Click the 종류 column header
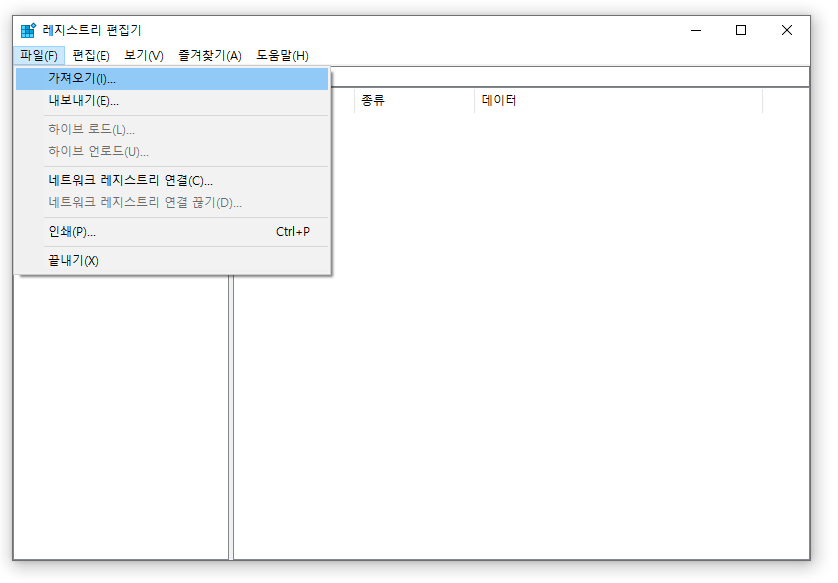This screenshot has height=583, width=838. (414, 100)
